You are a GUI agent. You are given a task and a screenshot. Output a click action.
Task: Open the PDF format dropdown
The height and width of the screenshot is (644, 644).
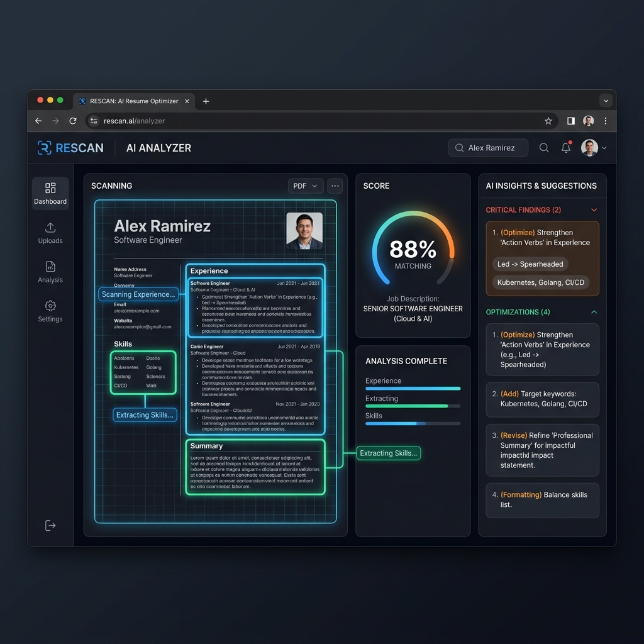point(306,186)
